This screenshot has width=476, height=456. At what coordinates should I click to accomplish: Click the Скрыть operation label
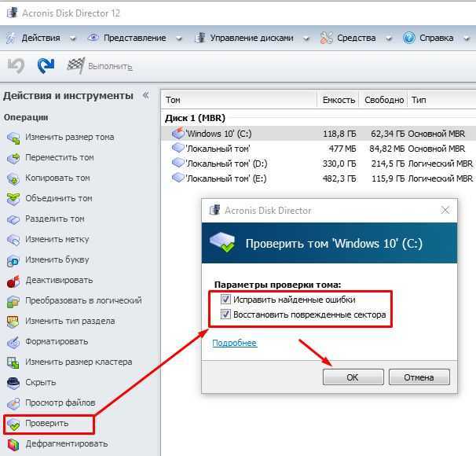[41, 382]
